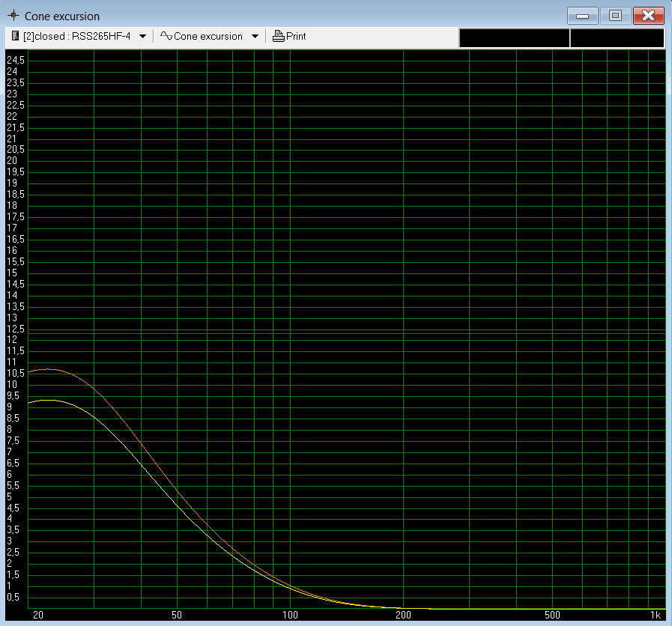Click the 20 frequency axis label
The width and height of the screenshot is (672, 626).
(x=38, y=616)
